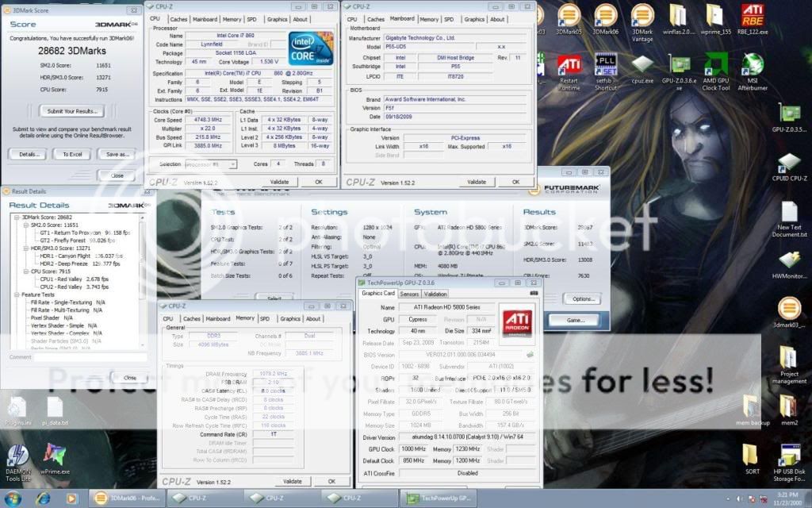The height and width of the screenshot is (508, 812).
Task: Switch to the Sensors tab in GPU-Z
Action: click(409, 294)
